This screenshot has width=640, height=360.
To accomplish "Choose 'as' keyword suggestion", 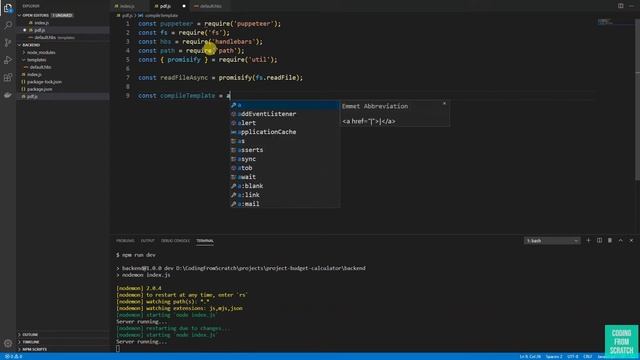I will click(284, 141).
